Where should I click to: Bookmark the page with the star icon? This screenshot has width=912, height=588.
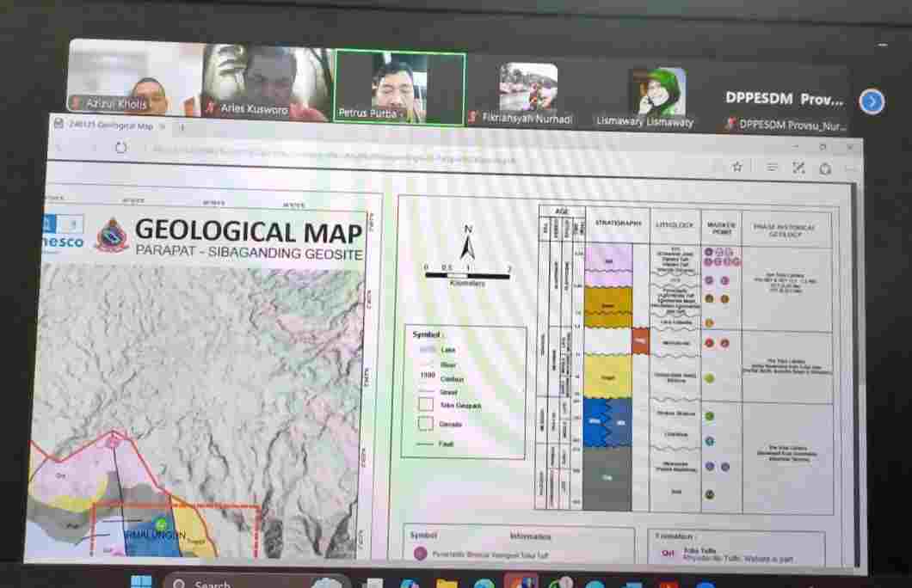pyautogui.click(x=737, y=168)
